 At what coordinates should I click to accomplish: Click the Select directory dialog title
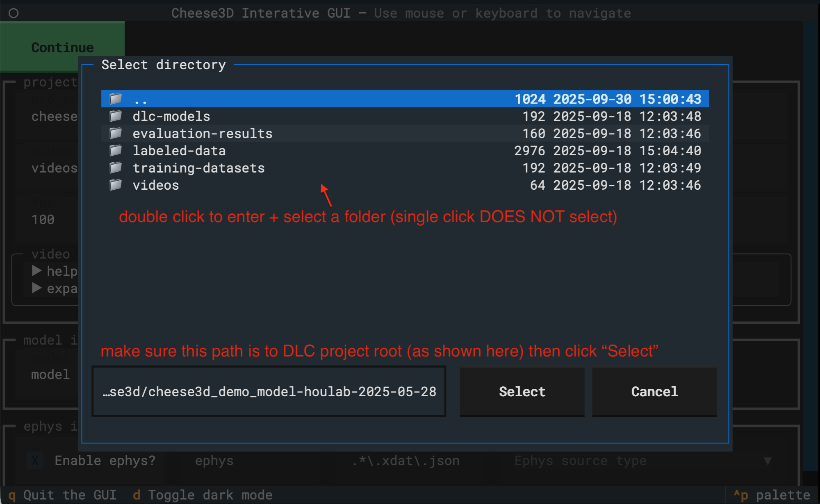tap(164, 64)
